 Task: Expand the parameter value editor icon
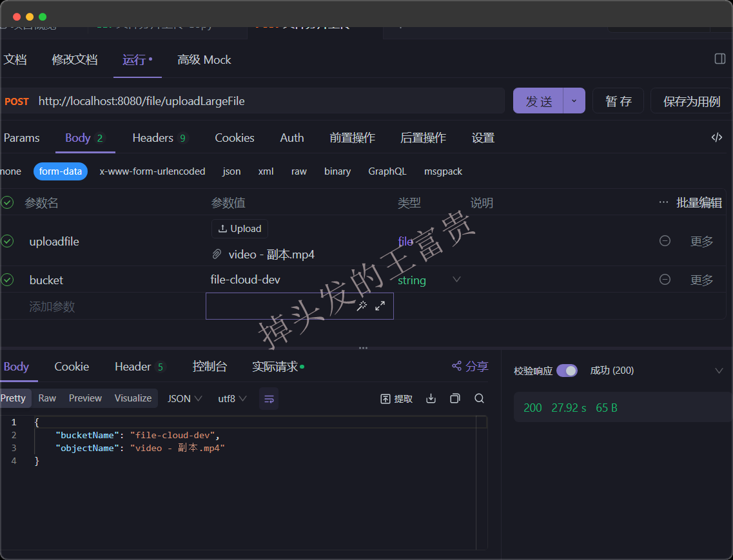coord(380,306)
